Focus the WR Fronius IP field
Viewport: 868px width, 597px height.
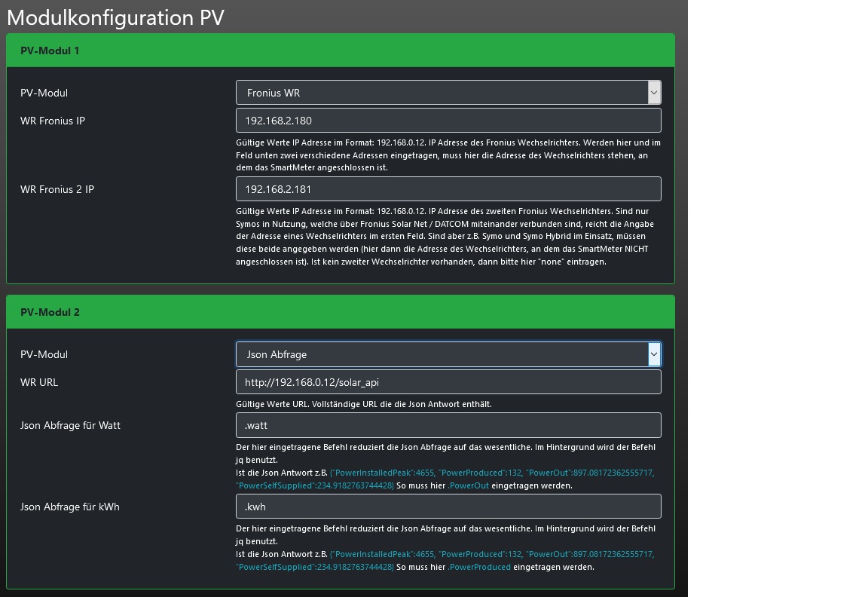(x=448, y=121)
